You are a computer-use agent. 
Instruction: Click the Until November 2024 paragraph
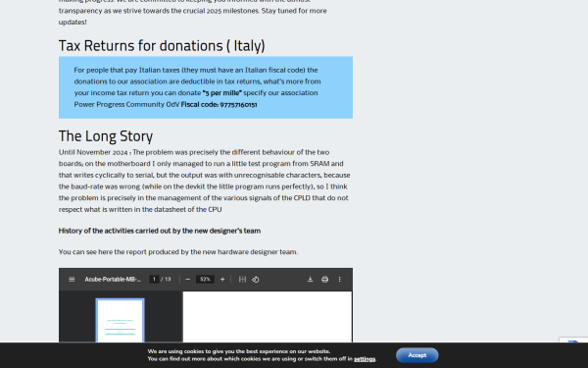click(205, 181)
